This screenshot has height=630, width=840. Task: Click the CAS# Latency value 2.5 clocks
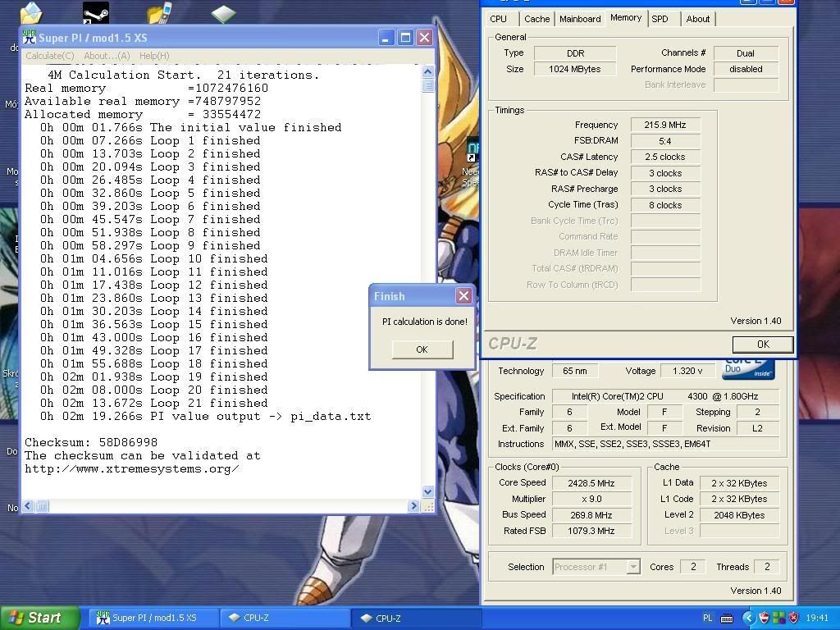(665, 157)
